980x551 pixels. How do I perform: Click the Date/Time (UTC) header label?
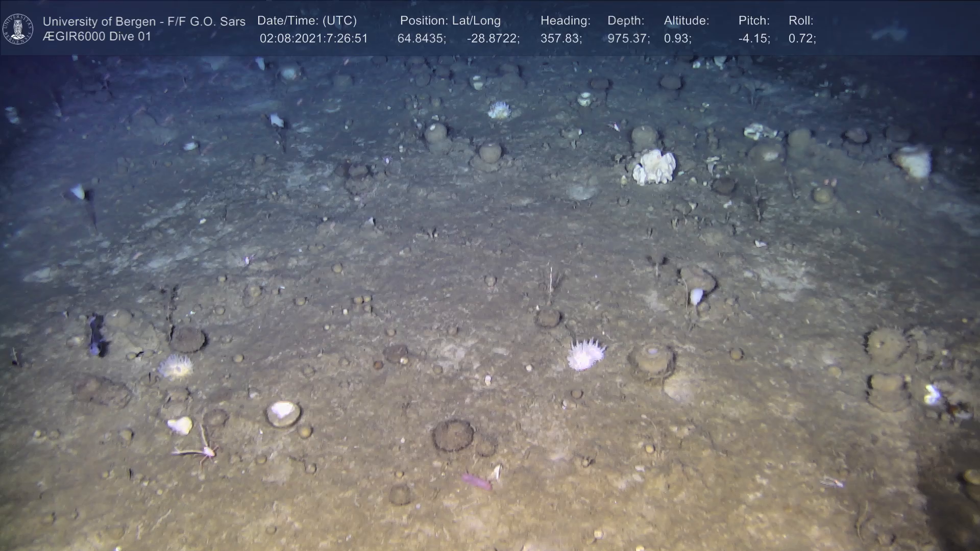point(307,21)
